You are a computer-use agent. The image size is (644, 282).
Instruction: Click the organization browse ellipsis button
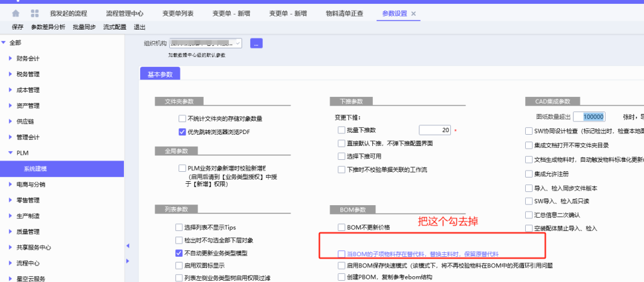coord(257,43)
